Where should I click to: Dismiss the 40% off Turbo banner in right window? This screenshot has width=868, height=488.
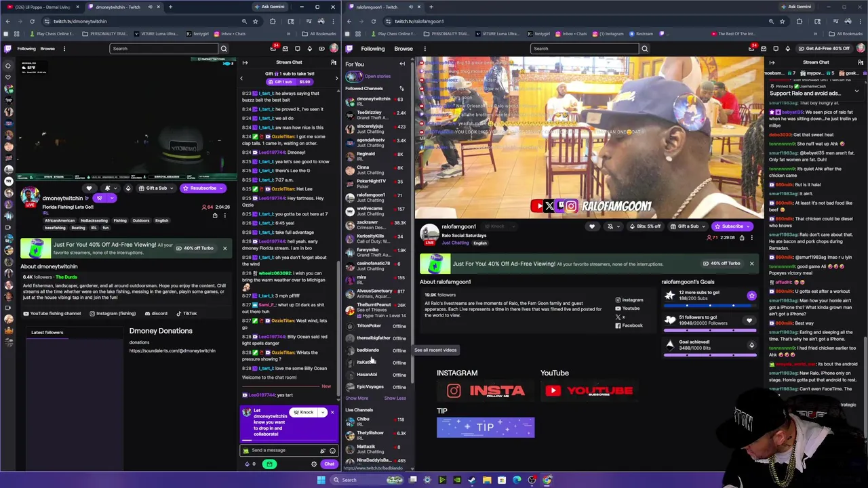[x=751, y=264]
